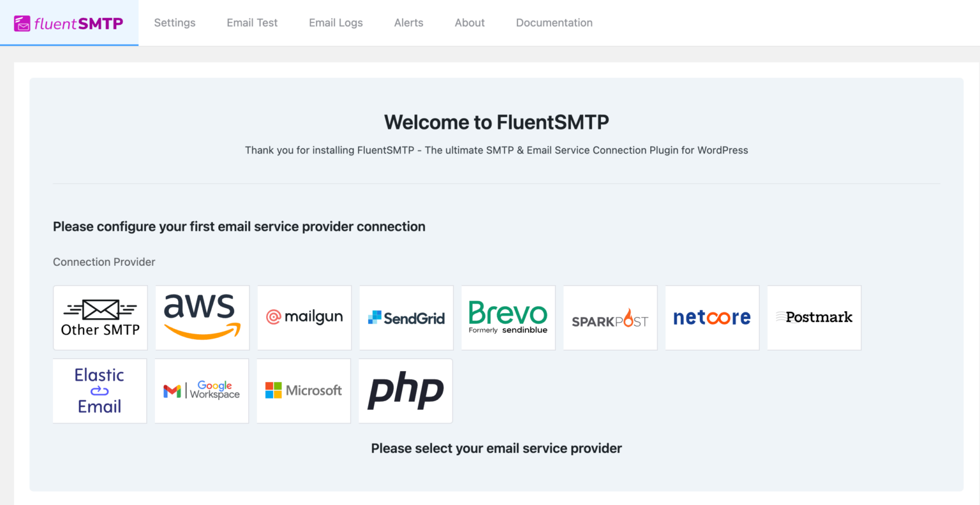The height and width of the screenshot is (505, 980).
Task: Select the Other SMTP option
Action: [100, 318]
